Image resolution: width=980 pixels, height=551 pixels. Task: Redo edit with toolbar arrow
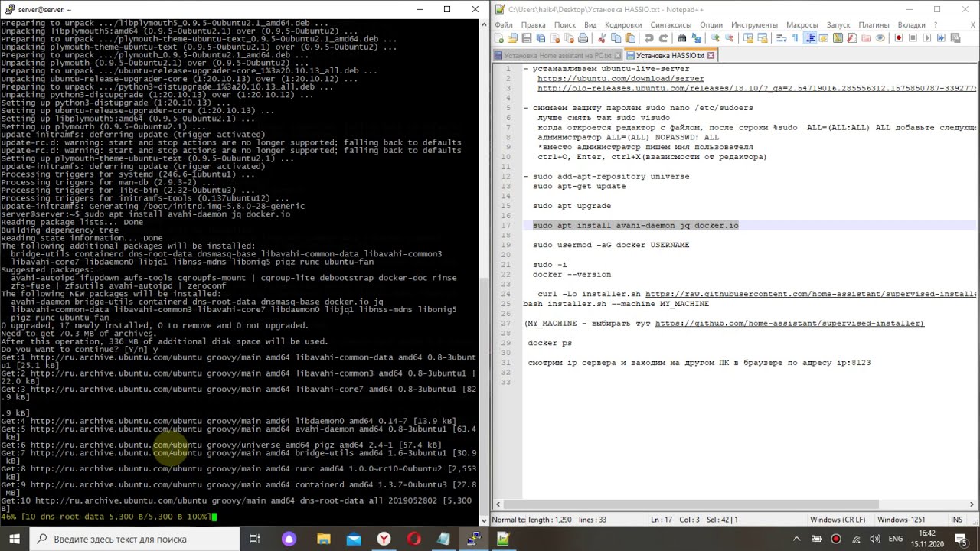click(663, 38)
